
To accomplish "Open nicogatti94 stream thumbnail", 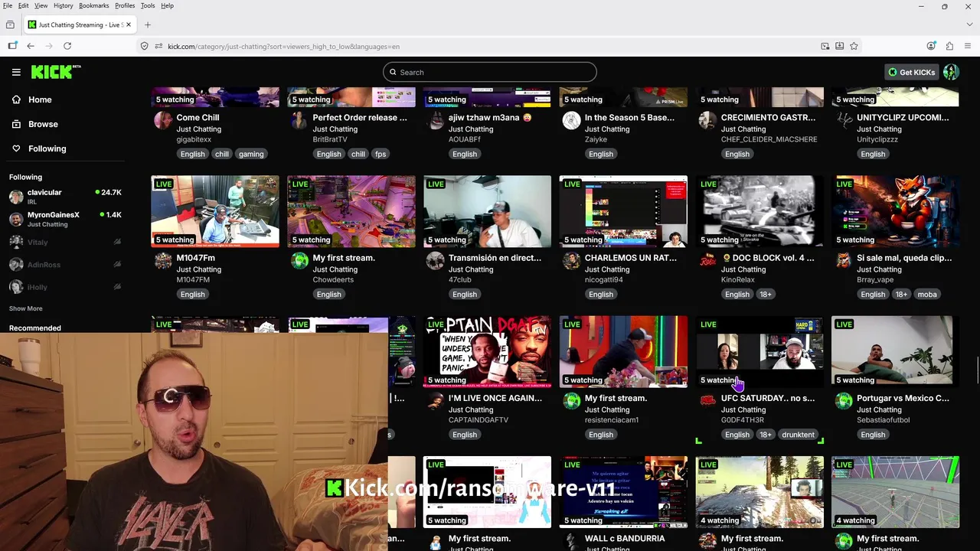I will [x=623, y=211].
